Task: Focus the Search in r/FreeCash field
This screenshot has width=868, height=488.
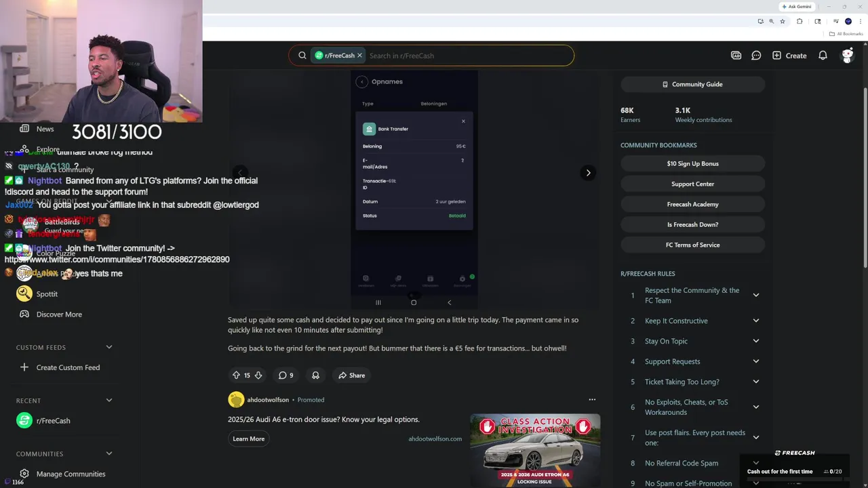Action: click(x=468, y=56)
